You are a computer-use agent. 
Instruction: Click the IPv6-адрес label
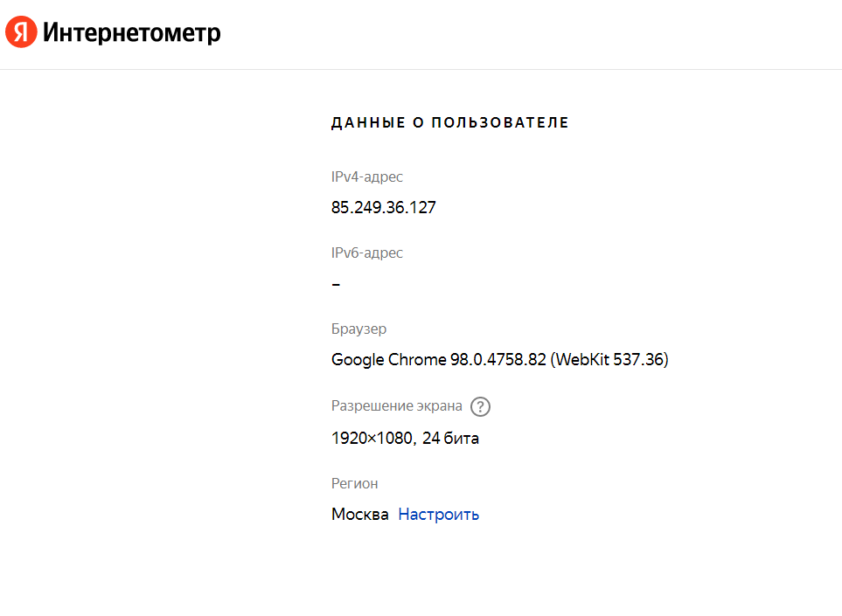click(x=366, y=253)
